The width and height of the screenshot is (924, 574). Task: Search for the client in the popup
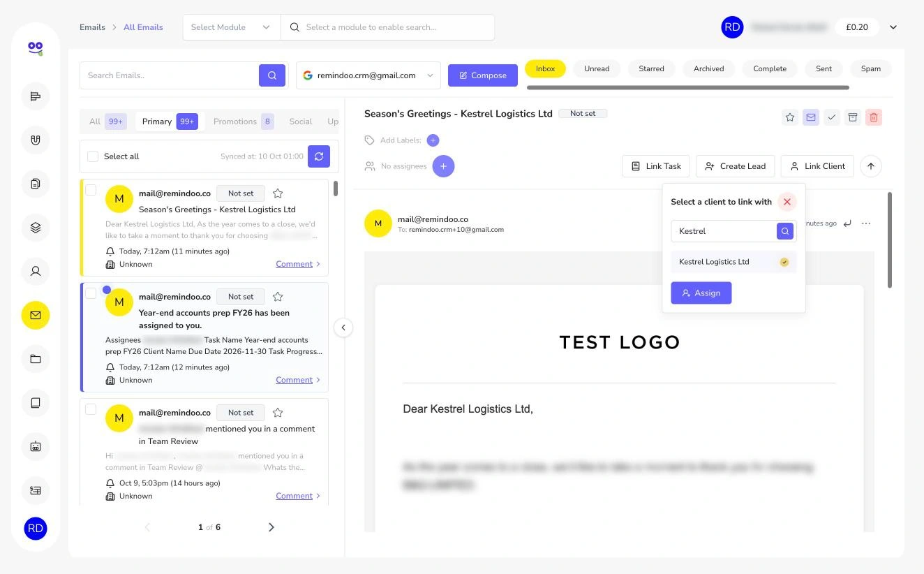tap(785, 231)
